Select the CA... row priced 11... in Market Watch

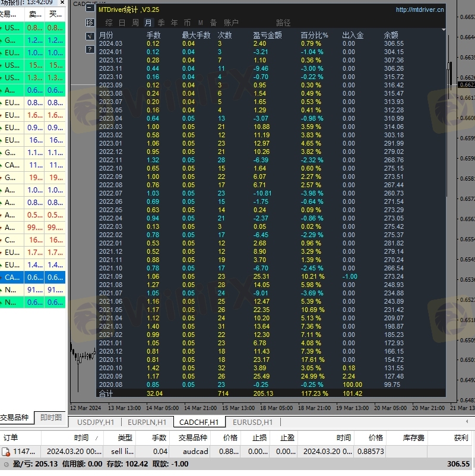point(33,165)
